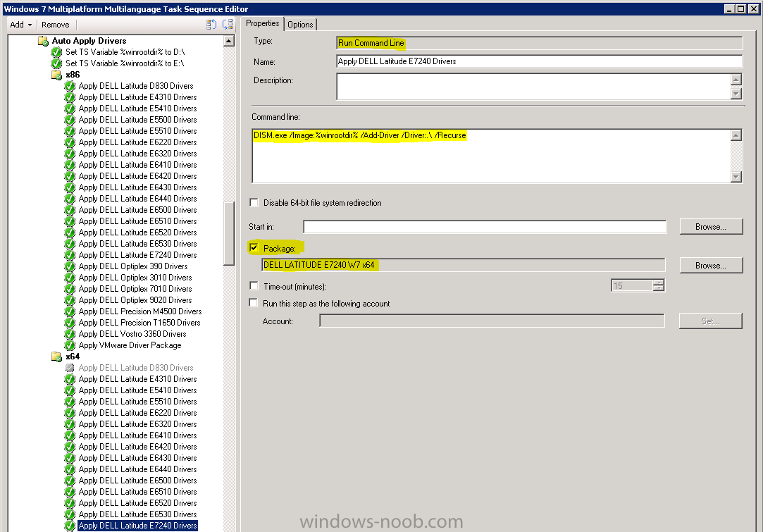763x532 pixels.
Task: Select x64 'Apply DELL Latitude E6510 Drivers' row
Action: [137, 492]
